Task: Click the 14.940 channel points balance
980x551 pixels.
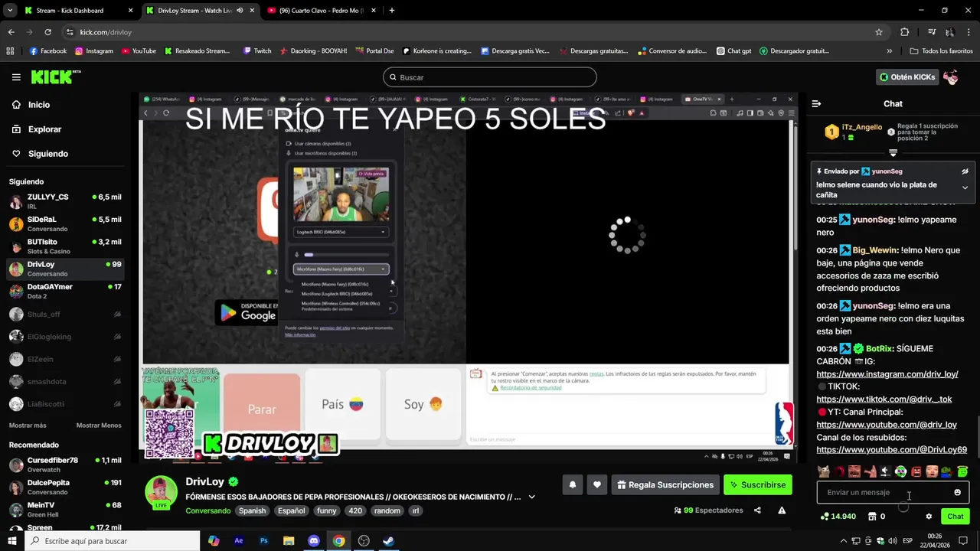Action: tap(838, 517)
